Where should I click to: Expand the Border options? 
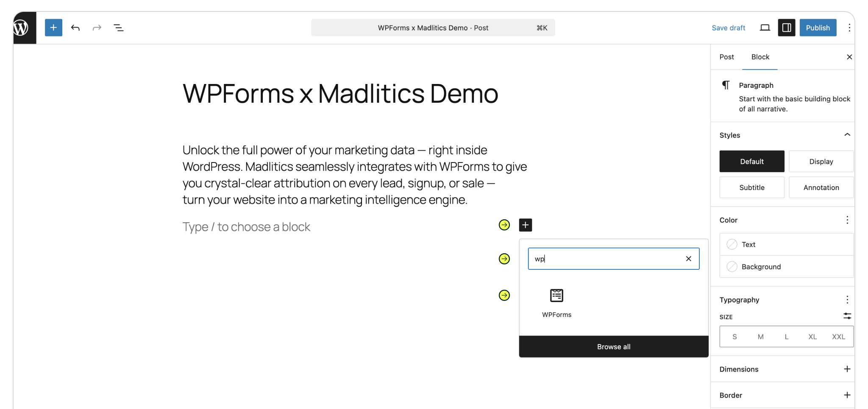click(847, 395)
